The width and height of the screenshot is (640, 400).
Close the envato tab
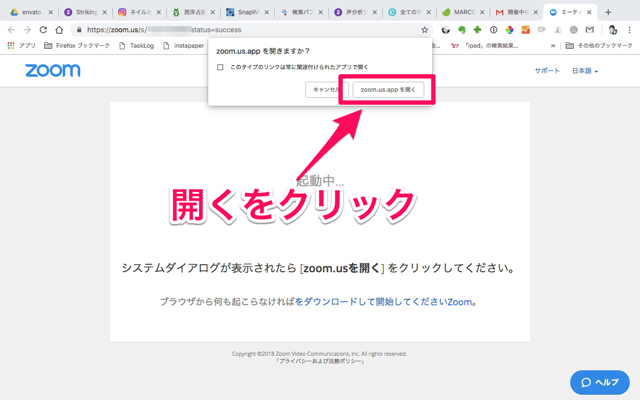pyautogui.click(x=51, y=12)
